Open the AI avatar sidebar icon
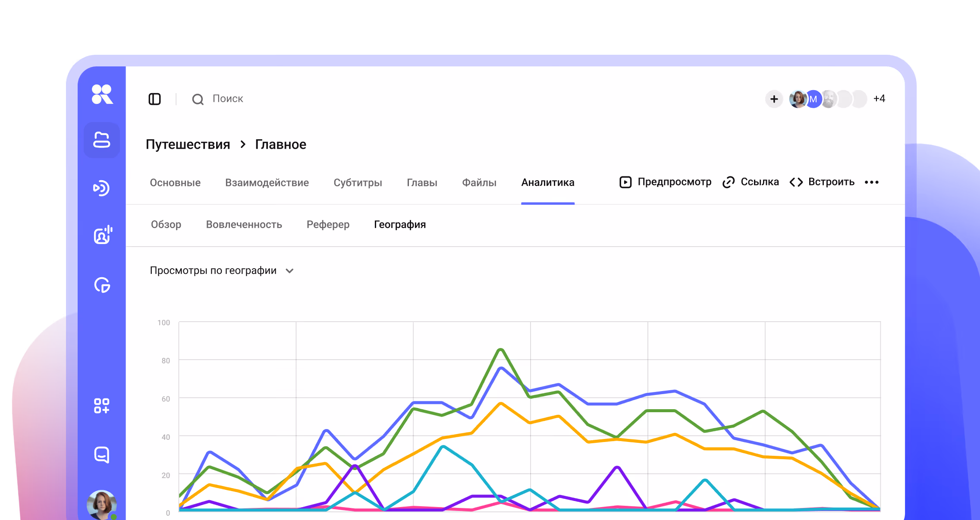 (103, 235)
